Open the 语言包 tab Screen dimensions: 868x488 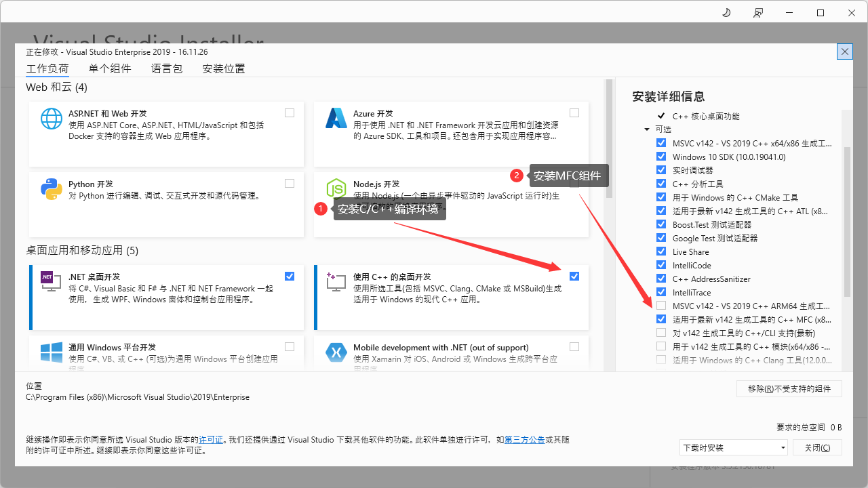pyautogui.click(x=166, y=68)
